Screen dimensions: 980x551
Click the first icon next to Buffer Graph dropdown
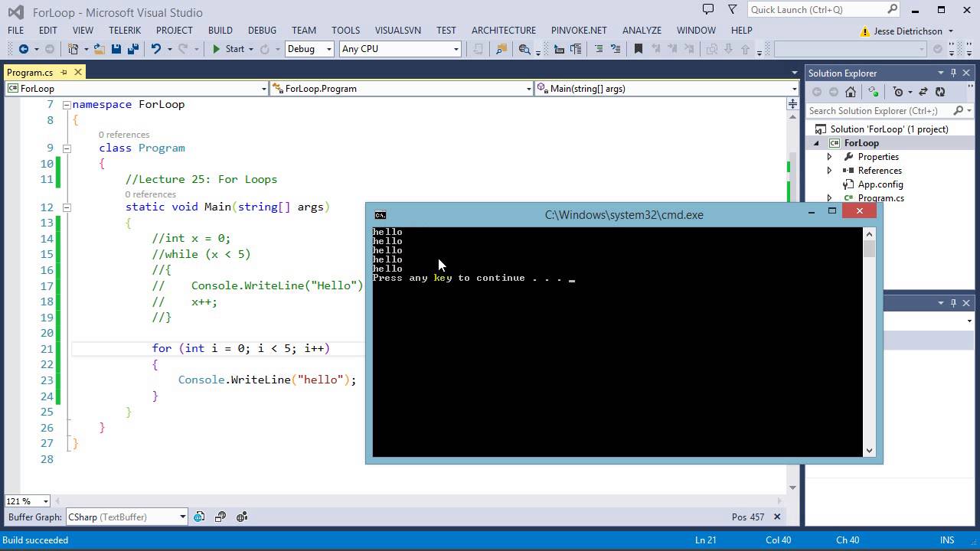pyautogui.click(x=199, y=517)
